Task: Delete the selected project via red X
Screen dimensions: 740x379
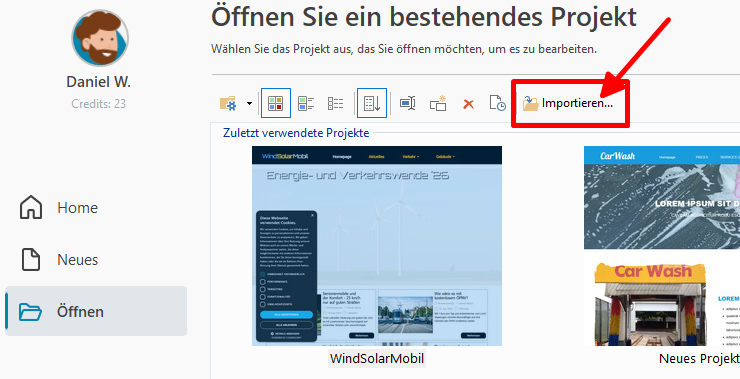Action: tap(468, 104)
